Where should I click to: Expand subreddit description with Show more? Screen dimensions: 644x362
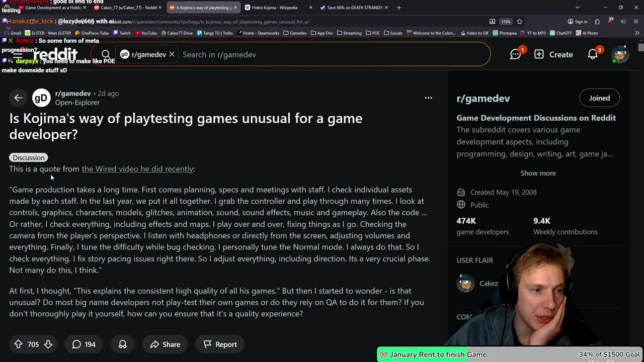[x=538, y=173]
